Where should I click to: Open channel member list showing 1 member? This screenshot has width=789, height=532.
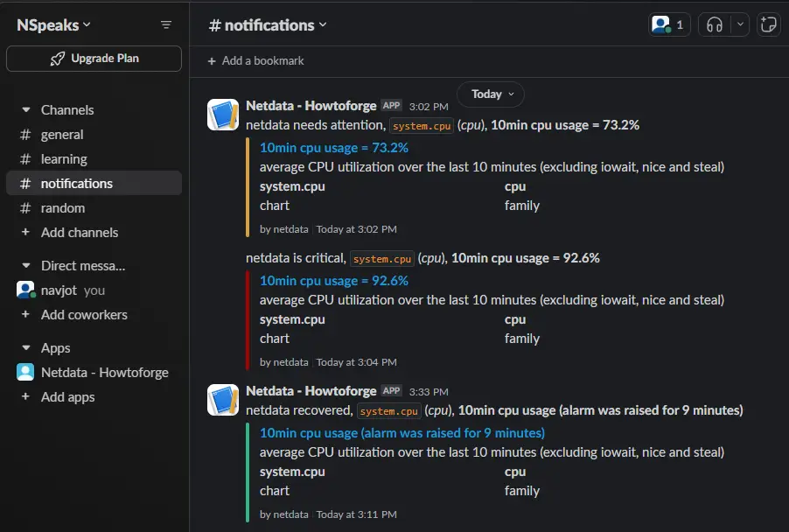668,24
